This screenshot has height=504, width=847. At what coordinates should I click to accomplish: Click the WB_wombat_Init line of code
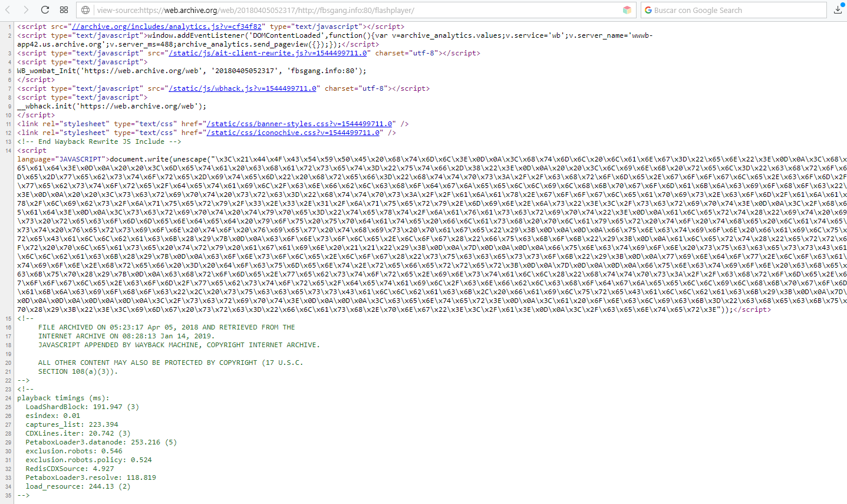pos(192,71)
